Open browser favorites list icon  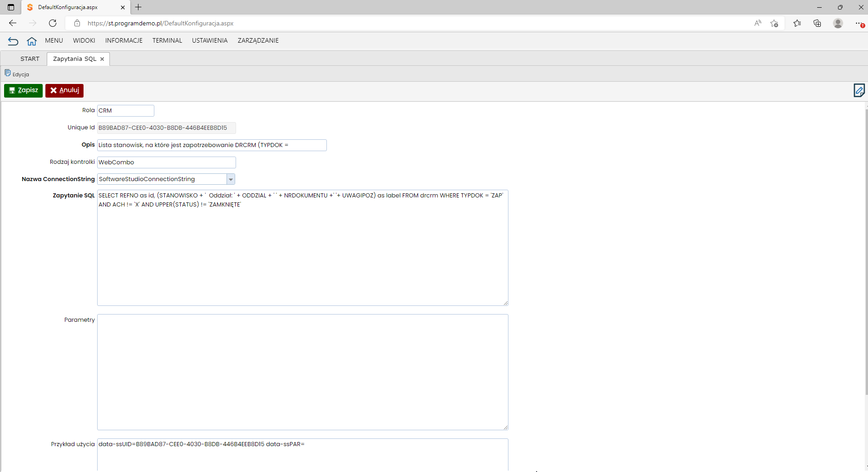[797, 23]
